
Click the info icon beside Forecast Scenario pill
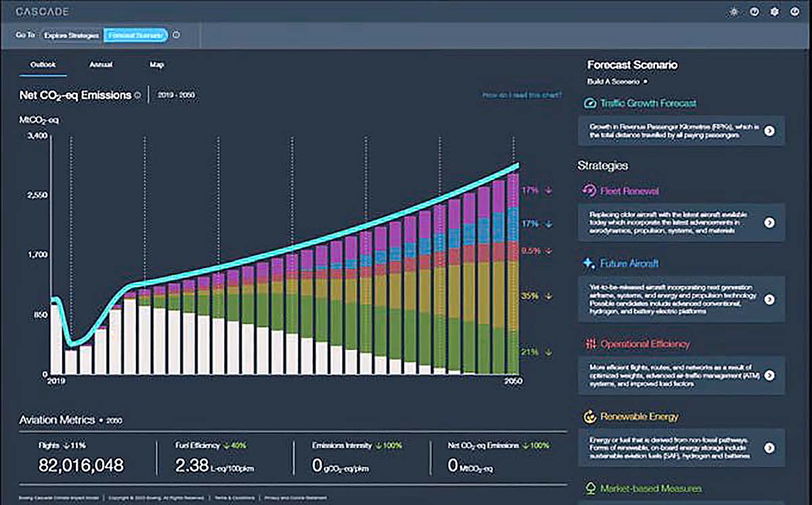(177, 35)
